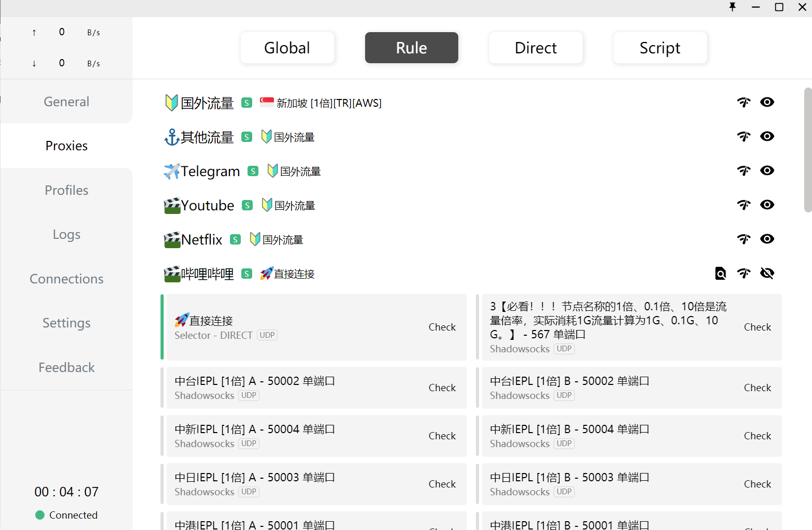
Task: Locate selected proxy in 哔哩哔哩 group
Action: click(x=720, y=273)
